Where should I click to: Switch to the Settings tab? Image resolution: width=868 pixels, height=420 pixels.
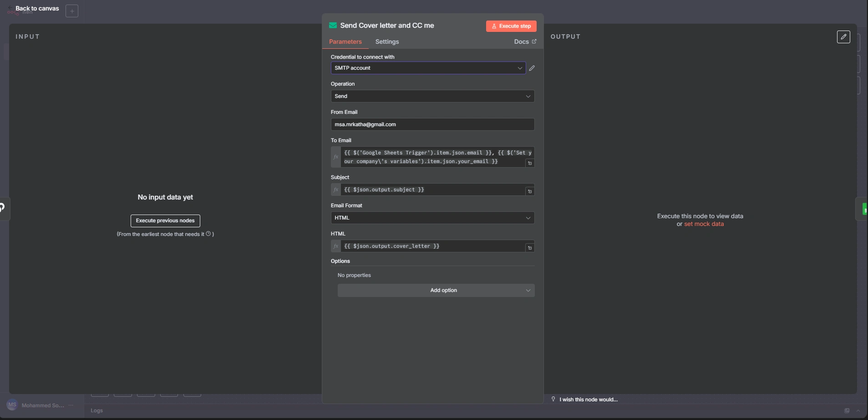pyautogui.click(x=387, y=41)
